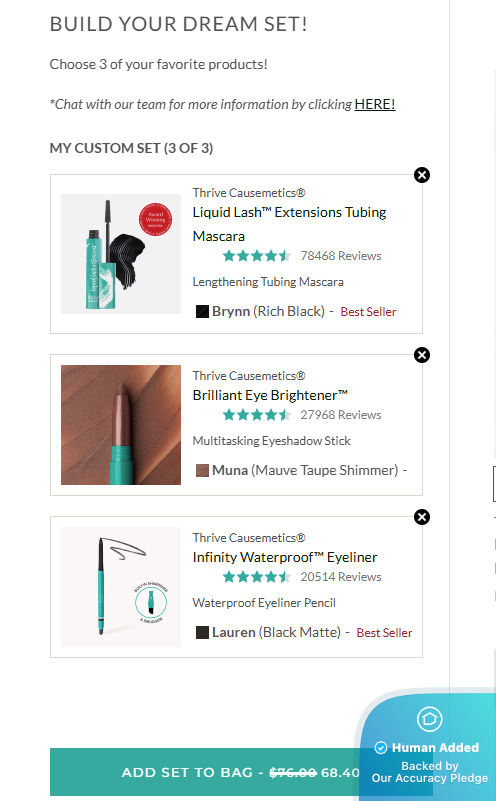Open Brilliant Eye Brightener product title
This screenshot has height=801, width=496.
tap(270, 395)
